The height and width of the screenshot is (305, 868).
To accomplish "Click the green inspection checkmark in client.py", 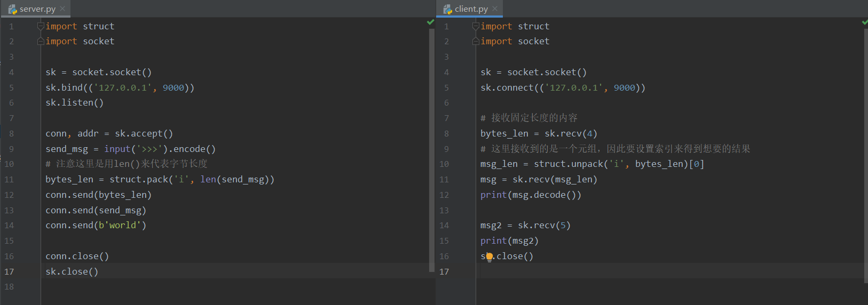I will pyautogui.click(x=865, y=22).
